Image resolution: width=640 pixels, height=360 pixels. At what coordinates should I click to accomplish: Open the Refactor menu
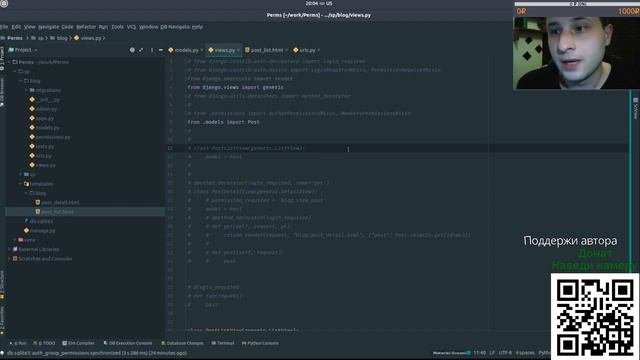pyautogui.click(x=86, y=27)
